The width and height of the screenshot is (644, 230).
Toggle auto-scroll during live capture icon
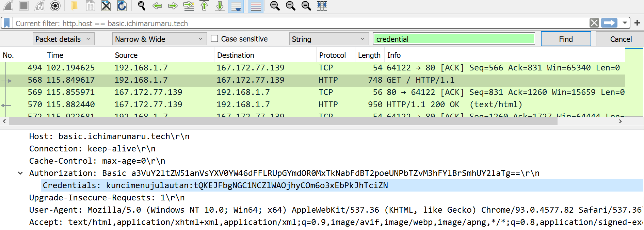(x=236, y=6)
